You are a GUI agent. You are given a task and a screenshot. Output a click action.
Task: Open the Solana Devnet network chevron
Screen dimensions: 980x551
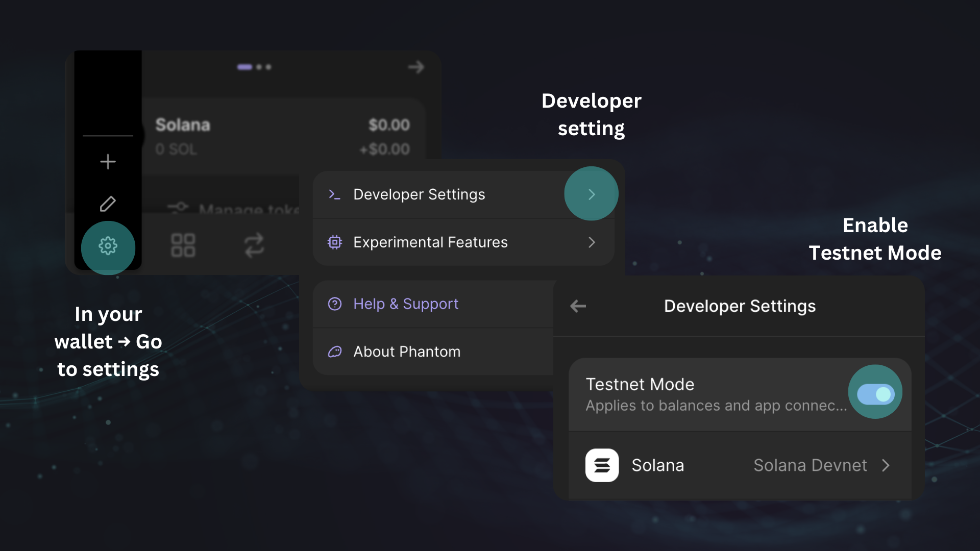(x=886, y=465)
